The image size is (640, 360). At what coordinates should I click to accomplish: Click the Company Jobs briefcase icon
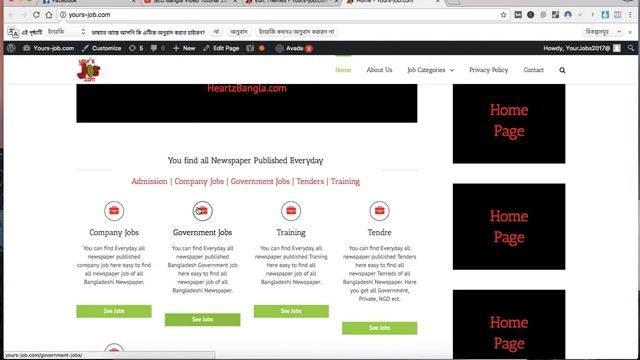click(x=114, y=211)
